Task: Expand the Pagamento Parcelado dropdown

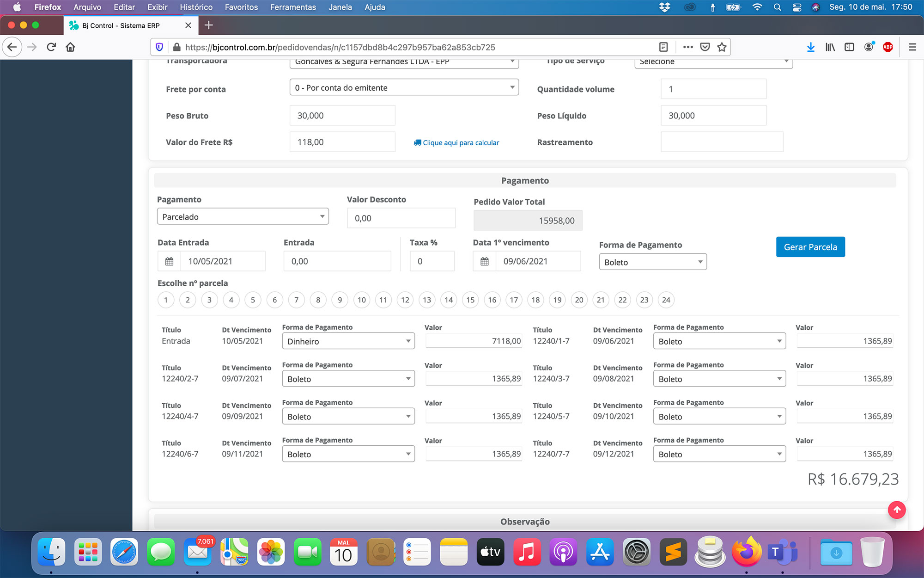Action: [x=243, y=217]
